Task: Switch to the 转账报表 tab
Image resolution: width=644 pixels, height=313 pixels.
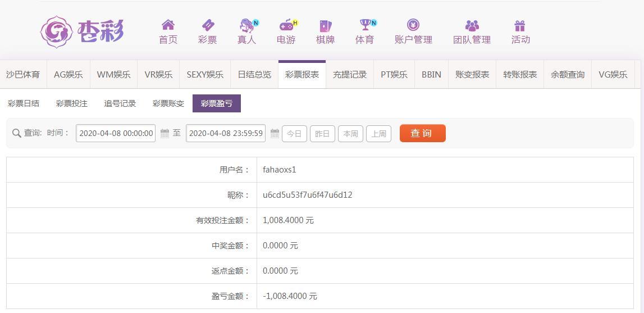Action: (520, 74)
